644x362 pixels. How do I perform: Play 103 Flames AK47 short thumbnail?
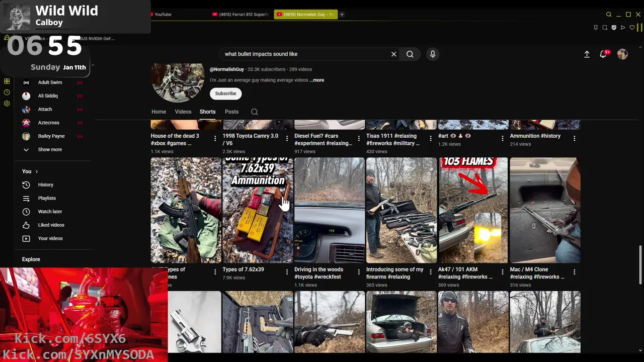(473, 210)
